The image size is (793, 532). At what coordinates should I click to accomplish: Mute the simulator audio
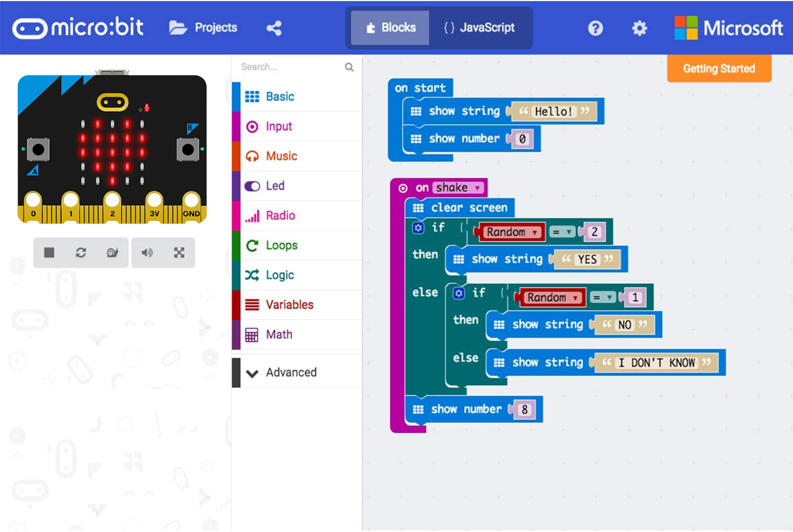[147, 253]
